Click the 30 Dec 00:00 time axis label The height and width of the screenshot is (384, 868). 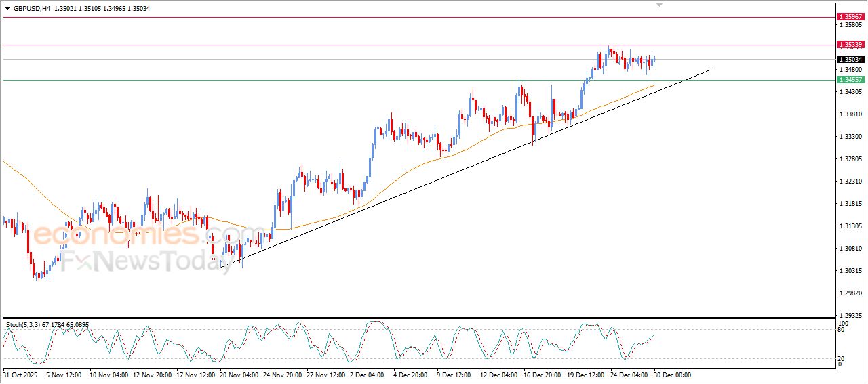click(x=672, y=375)
